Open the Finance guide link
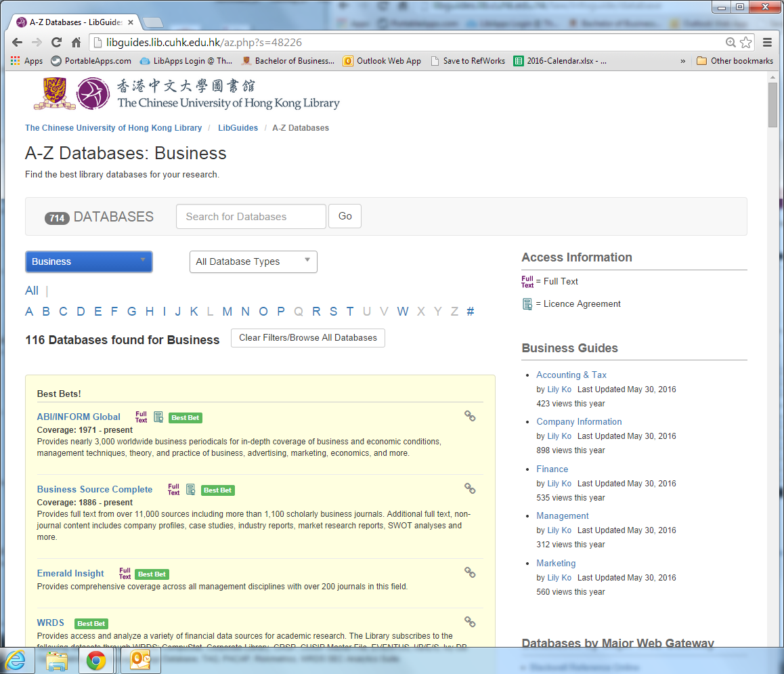The height and width of the screenshot is (674, 784). tap(552, 469)
